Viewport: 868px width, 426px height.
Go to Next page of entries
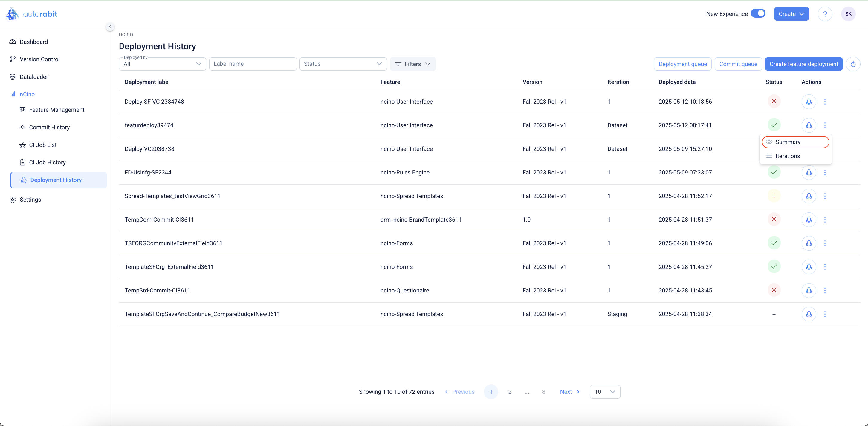569,392
